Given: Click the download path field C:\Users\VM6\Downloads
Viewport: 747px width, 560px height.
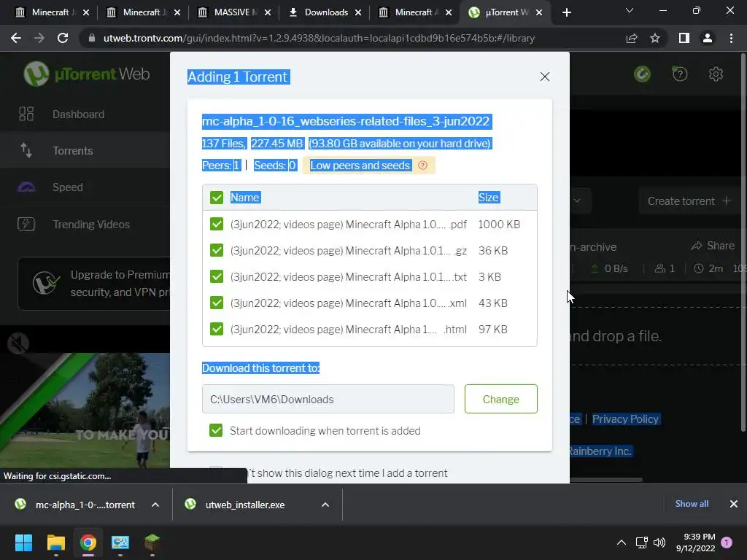Looking at the screenshot, I should coord(328,399).
